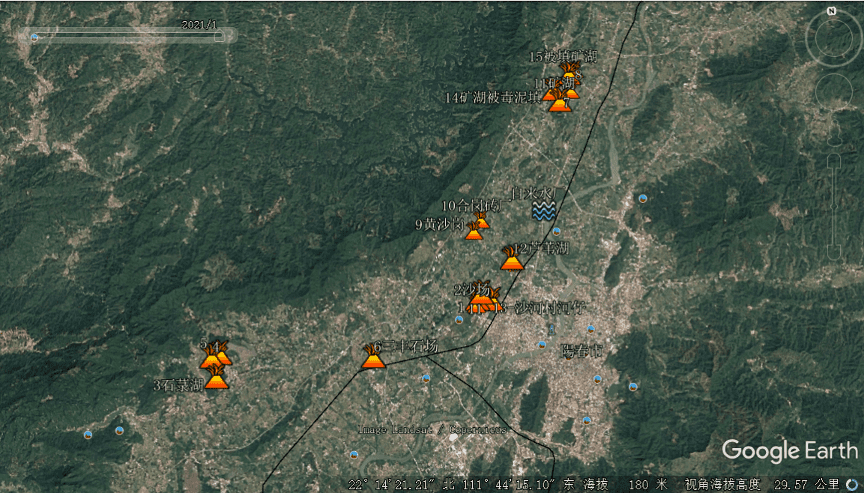Click the 白米水 water wave placemark
Screen dimensions: 864x493
[x=543, y=211]
